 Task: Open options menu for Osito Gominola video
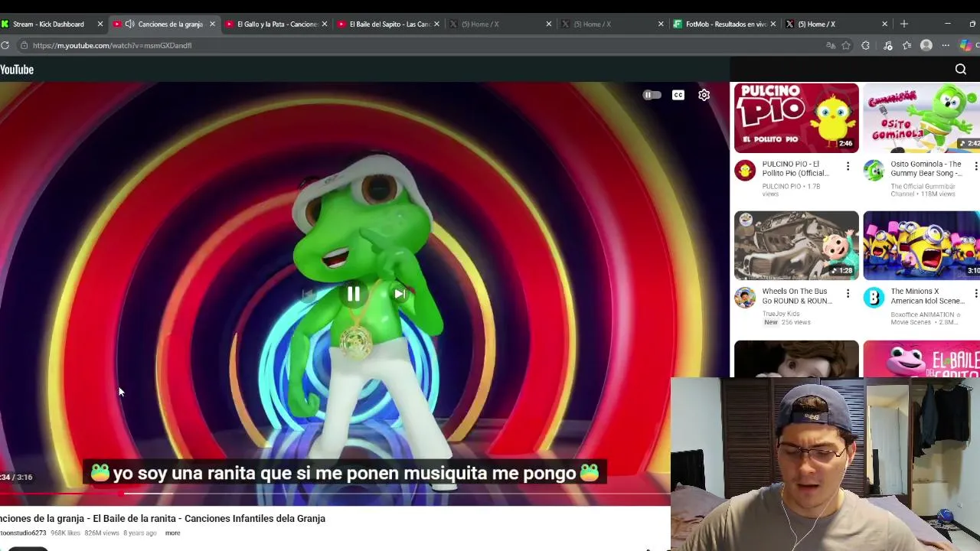pos(975,166)
